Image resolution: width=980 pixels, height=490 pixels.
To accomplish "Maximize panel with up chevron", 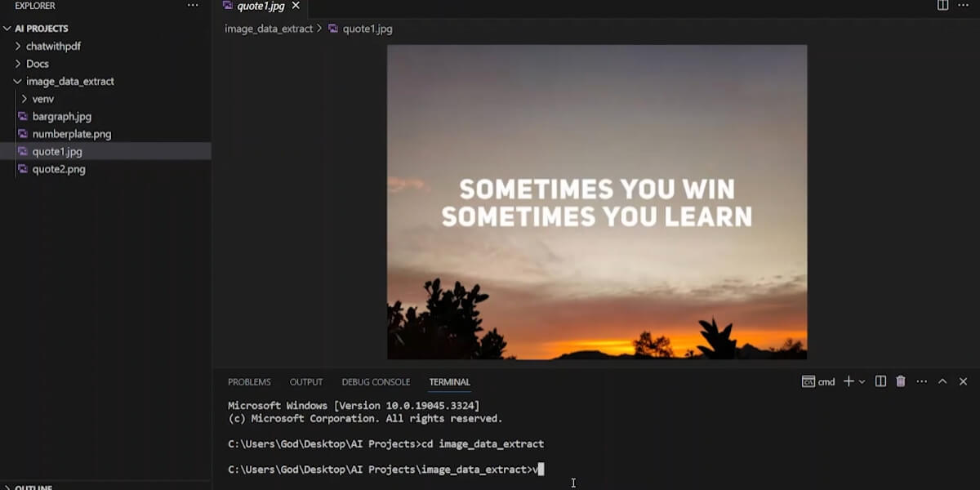I will click(942, 381).
